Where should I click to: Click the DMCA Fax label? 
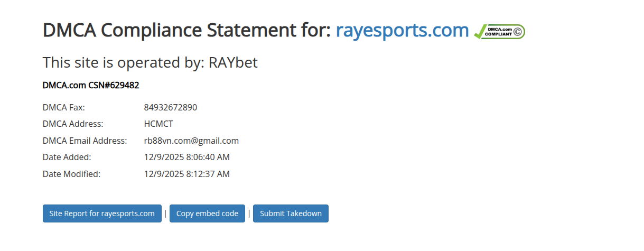tap(64, 107)
